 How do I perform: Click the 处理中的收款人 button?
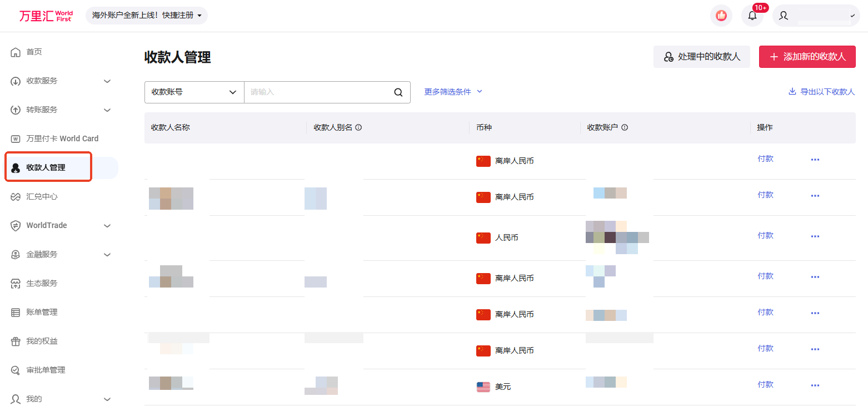coord(701,57)
